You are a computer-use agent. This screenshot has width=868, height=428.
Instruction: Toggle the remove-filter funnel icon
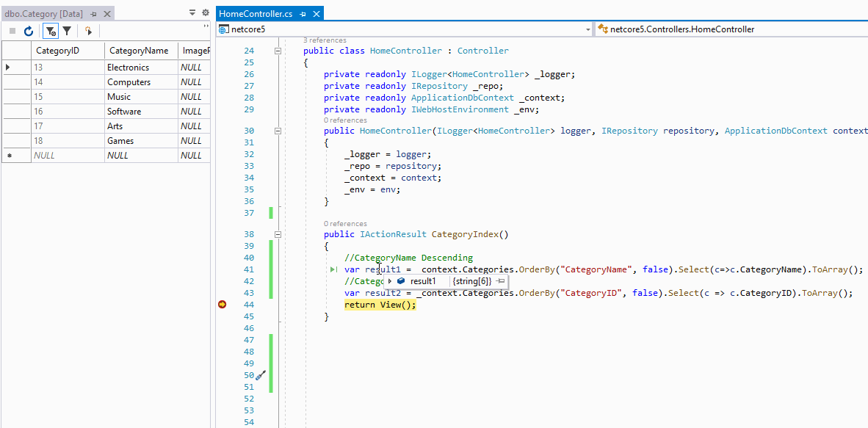pyautogui.click(x=51, y=32)
